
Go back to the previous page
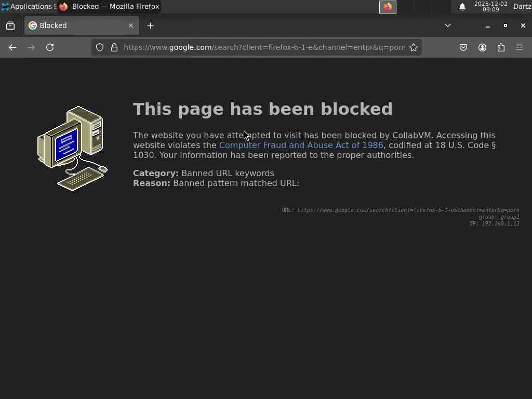point(12,47)
